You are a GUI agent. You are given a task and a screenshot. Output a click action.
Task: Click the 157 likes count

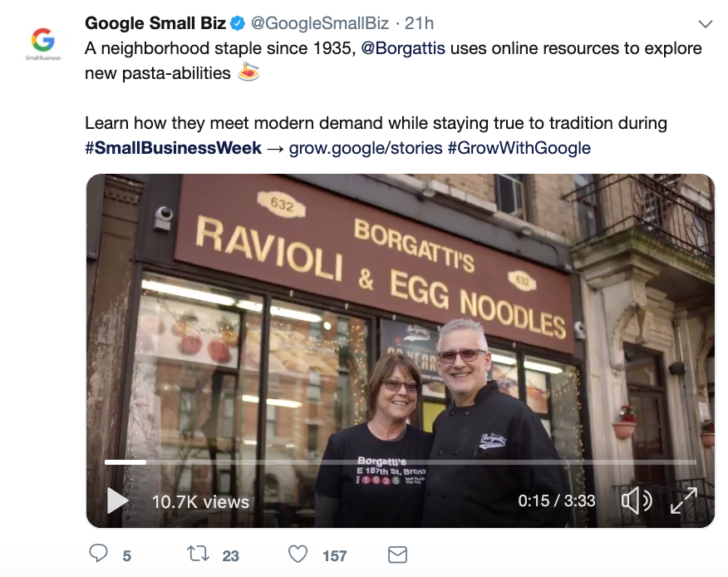click(334, 555)
